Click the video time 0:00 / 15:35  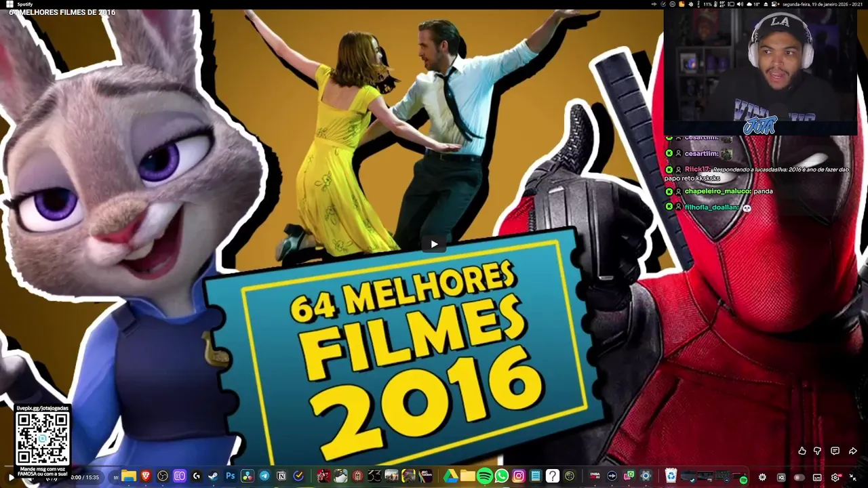[x=85, y=477]
